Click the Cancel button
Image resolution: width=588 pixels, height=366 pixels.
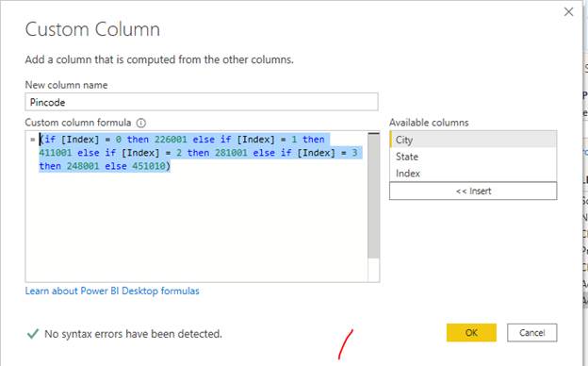click(531, 333)
